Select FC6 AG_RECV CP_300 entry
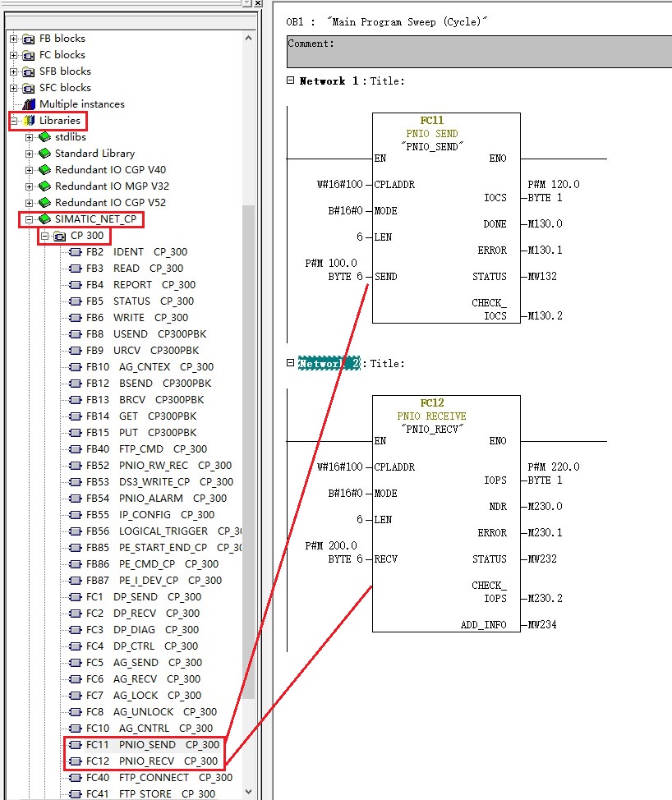672x800 pixels. pos(144,679)
